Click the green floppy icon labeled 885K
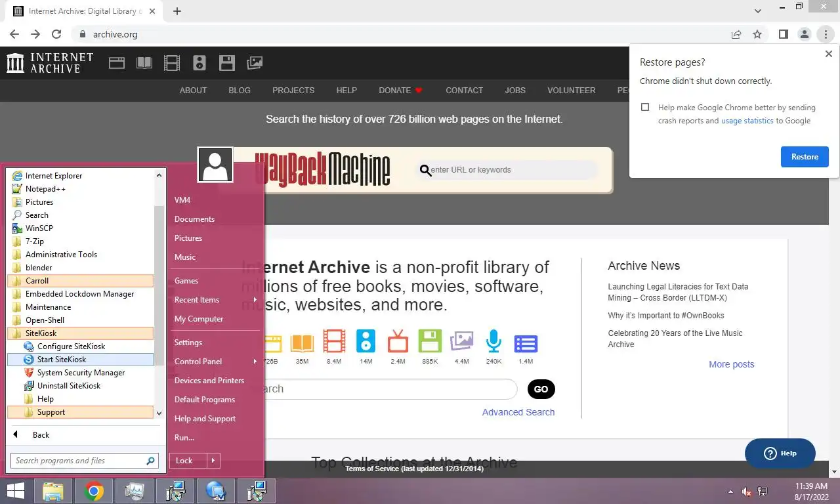This screenshot has width=840, height=504. click(x=430, y=342)
